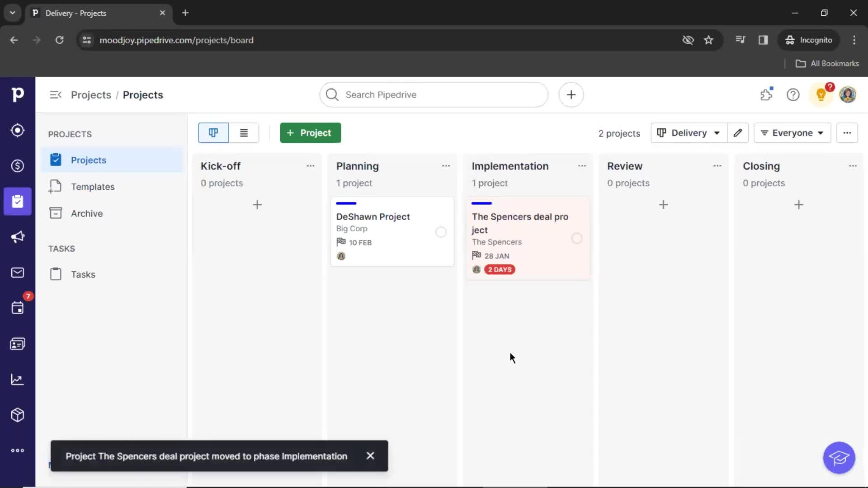
Task: Select the Reports chart icon
Action: [17, 379]
